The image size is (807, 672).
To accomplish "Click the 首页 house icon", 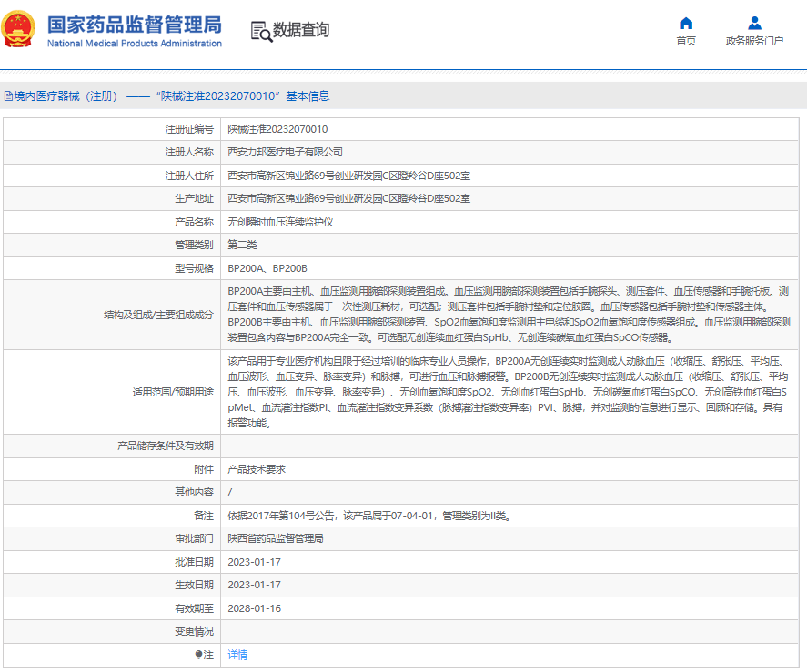I will [x=686, y=23].
